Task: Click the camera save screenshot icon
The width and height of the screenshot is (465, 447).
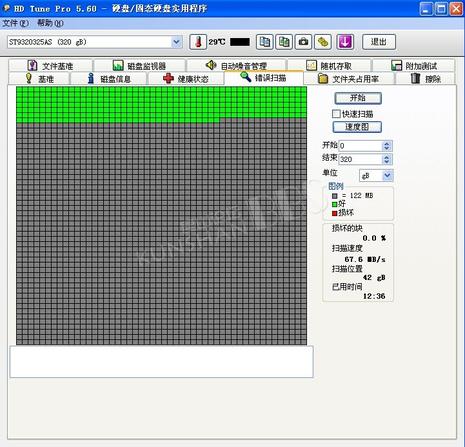Action: (303, 42)
